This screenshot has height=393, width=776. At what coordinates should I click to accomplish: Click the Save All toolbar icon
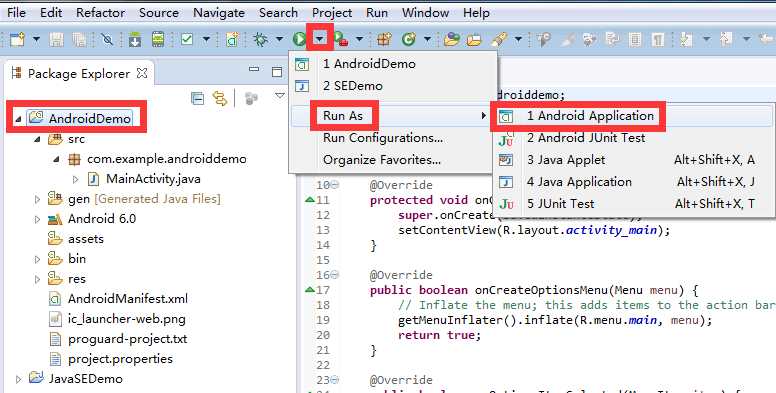click(x=79, y=39)
